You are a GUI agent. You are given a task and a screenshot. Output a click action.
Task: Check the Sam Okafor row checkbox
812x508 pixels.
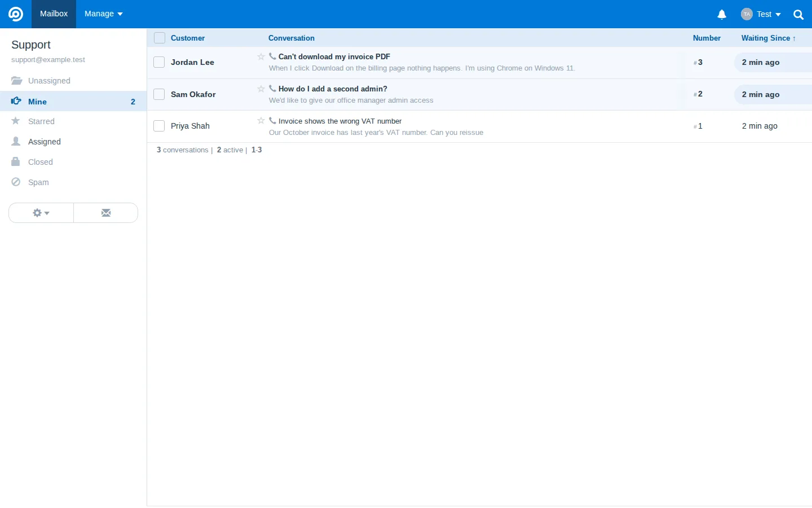(159, 94)
